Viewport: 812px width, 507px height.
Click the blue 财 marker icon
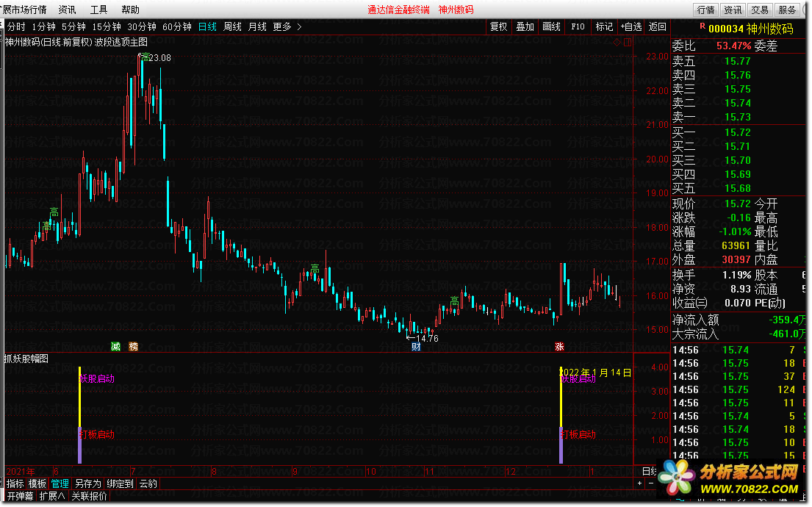point(416,347)
